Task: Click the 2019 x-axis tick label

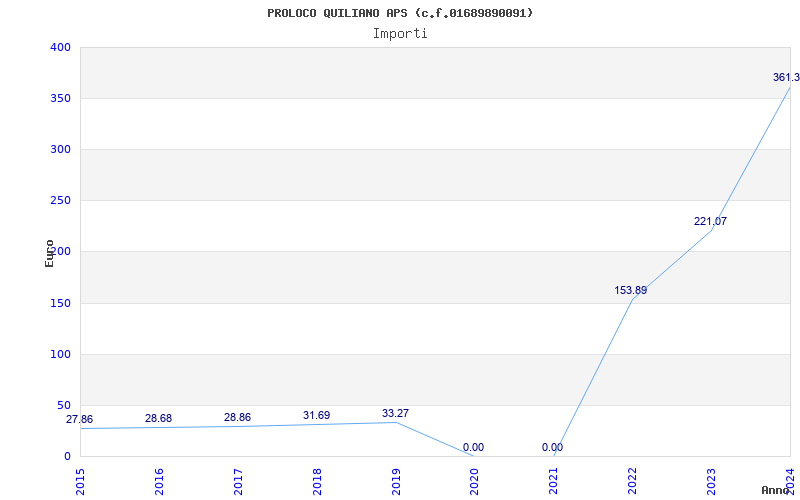Action: tap(396, 482)
